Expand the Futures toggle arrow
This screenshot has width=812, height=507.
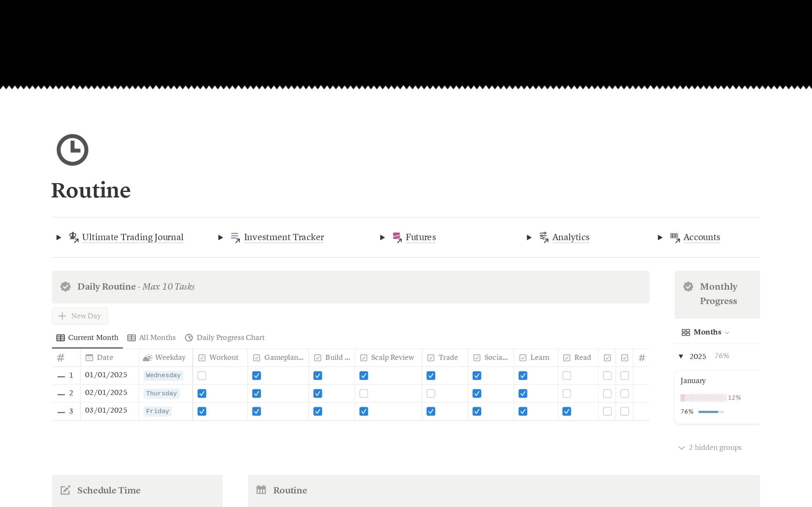point(382,238)
